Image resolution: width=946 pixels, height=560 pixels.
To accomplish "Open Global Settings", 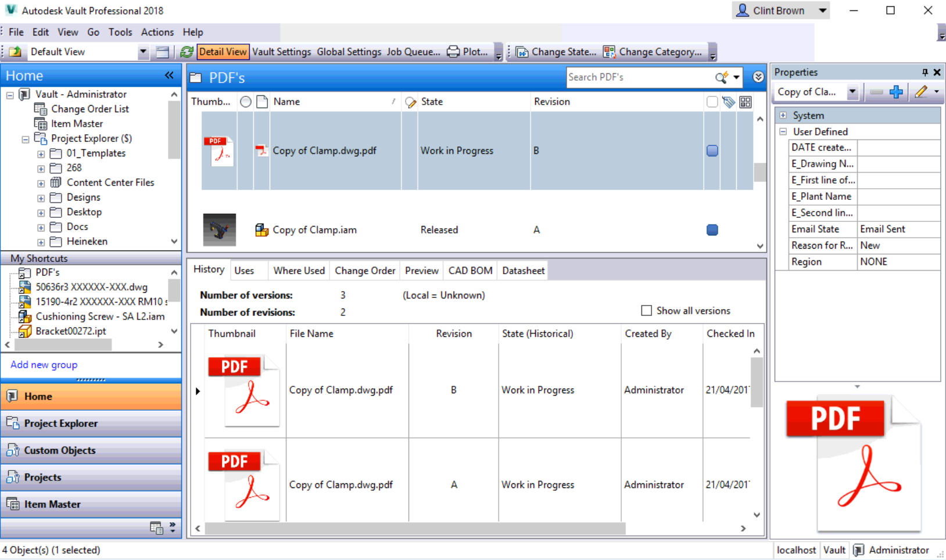I will 349,52.
